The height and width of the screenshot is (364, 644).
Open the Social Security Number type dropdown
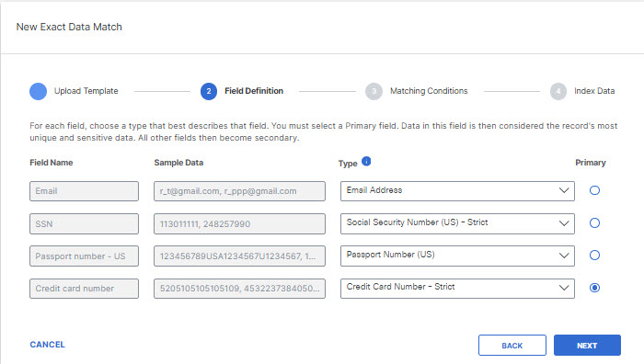click(457, 223)
